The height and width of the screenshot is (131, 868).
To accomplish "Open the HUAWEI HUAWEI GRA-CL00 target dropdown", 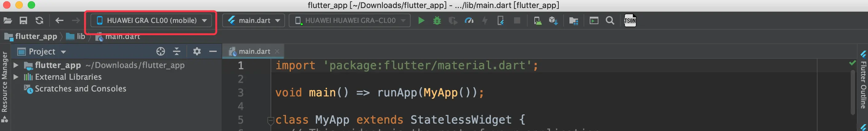I will (349, 21).
